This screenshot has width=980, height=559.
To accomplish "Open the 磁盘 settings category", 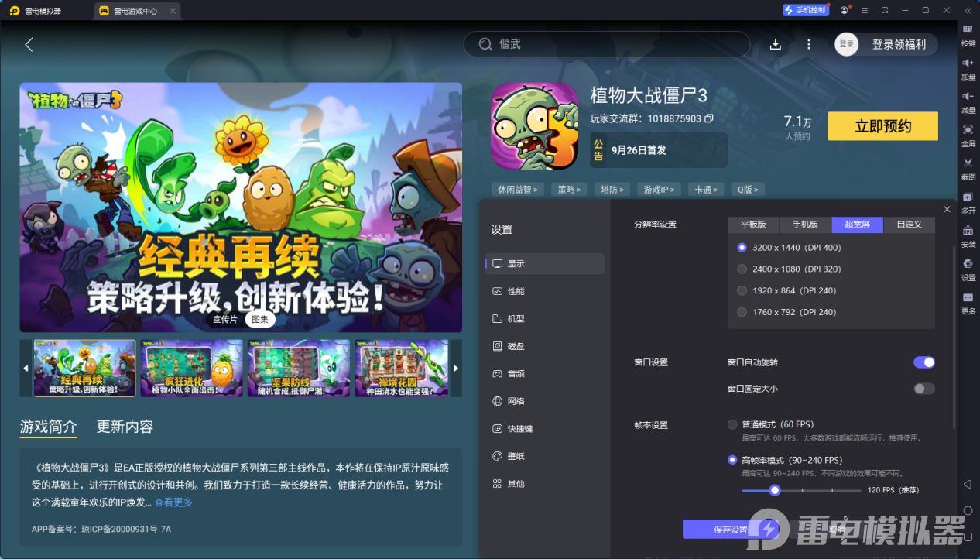I will 545,346.
